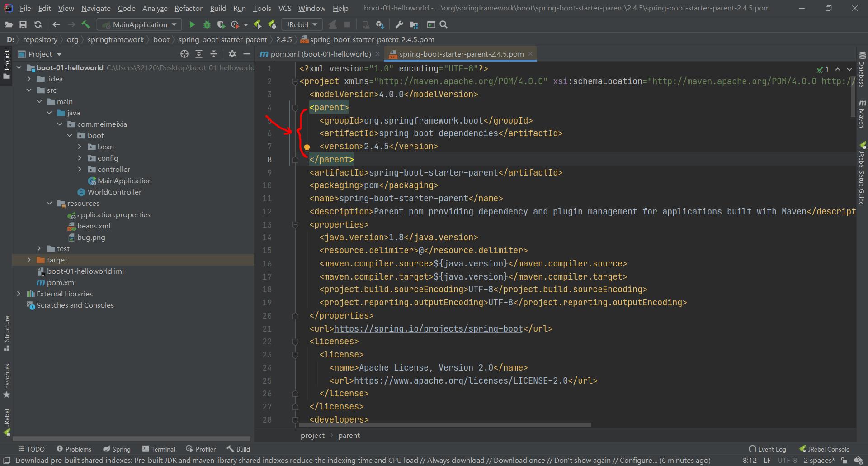The width and height of the screenshot is (868, 466).
Task: Open the Terminal tool window
Action: (159, 449)
